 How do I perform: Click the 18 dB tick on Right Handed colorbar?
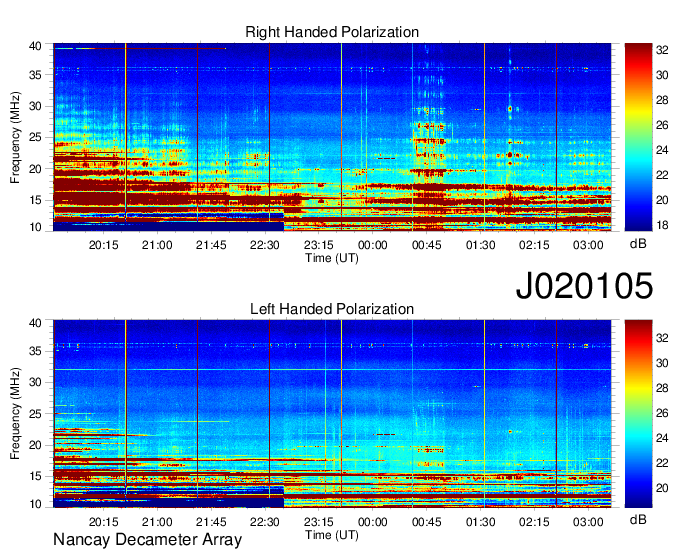(x=662, y=225)
